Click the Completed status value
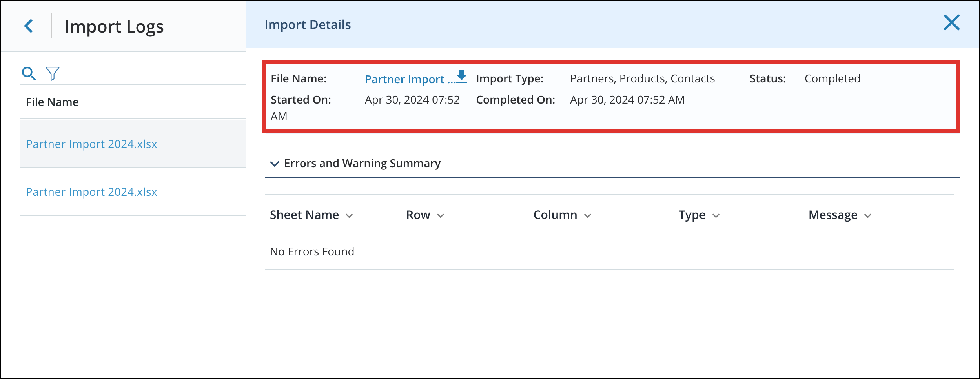 (x=832, y=78)
